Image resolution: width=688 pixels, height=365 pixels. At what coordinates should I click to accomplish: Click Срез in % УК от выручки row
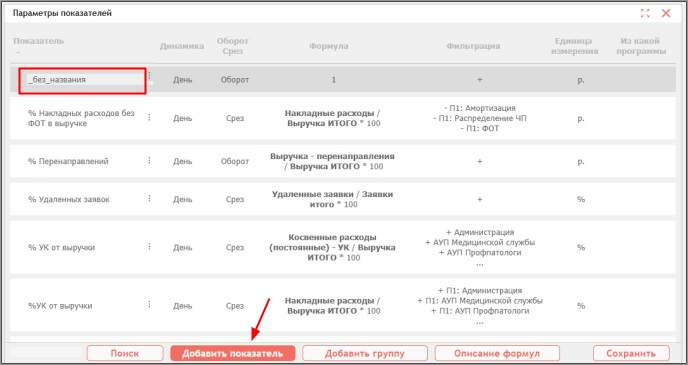pos(235,247)
